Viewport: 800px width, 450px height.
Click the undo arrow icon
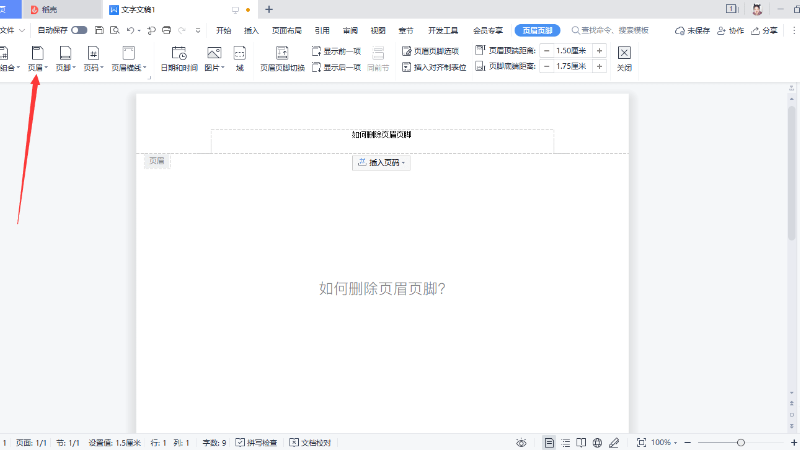pos(130,31)
